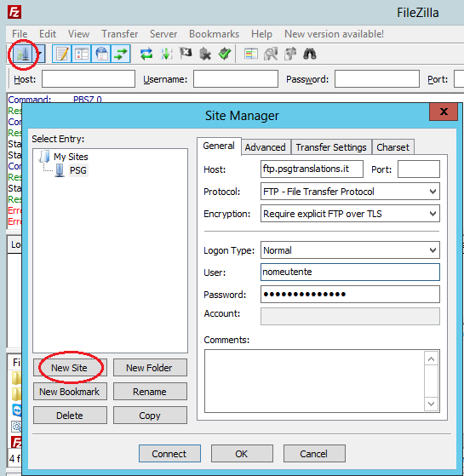Click the Reconnect green checkmark icon
Image resolution: width=464 pixels, height=476 pixels.
tap(225, 54)
